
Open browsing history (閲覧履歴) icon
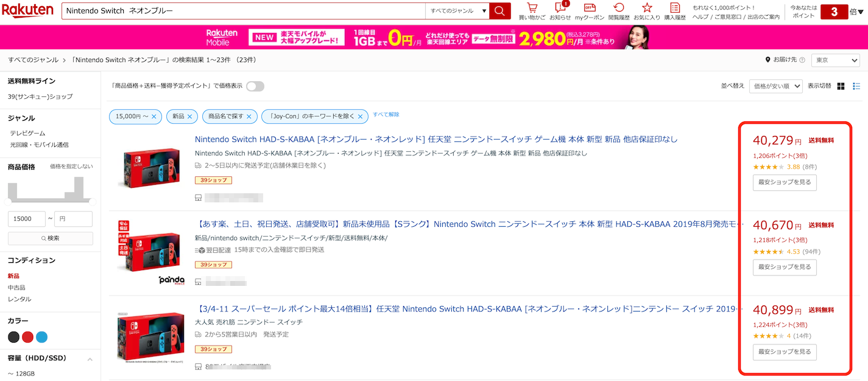coord(618,9)
